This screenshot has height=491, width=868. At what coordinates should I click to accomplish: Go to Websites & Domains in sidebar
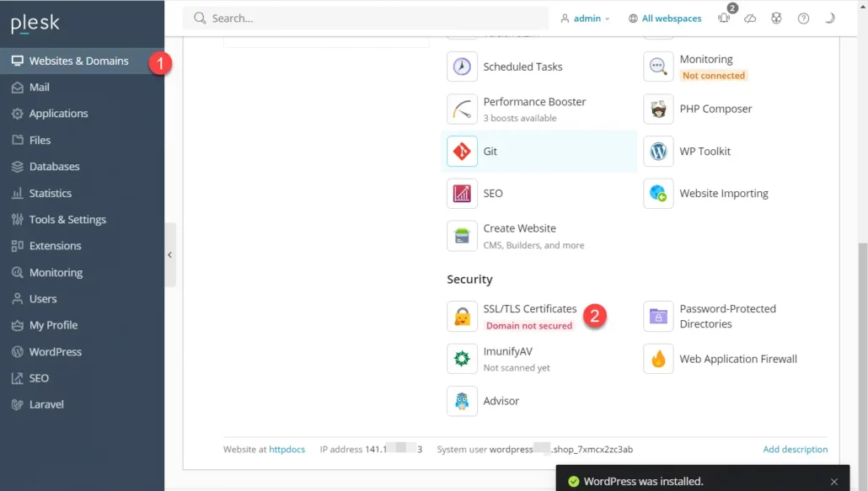[x=82, y=61]
